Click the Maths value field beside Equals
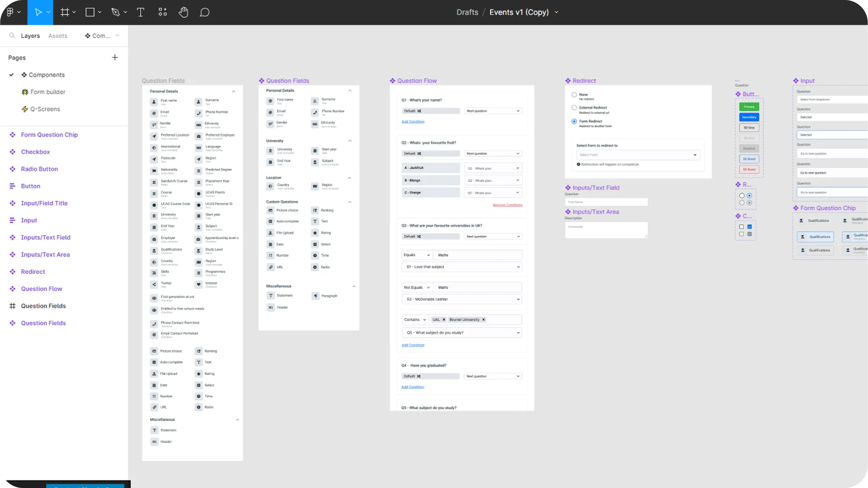 (x=478, y=255)
